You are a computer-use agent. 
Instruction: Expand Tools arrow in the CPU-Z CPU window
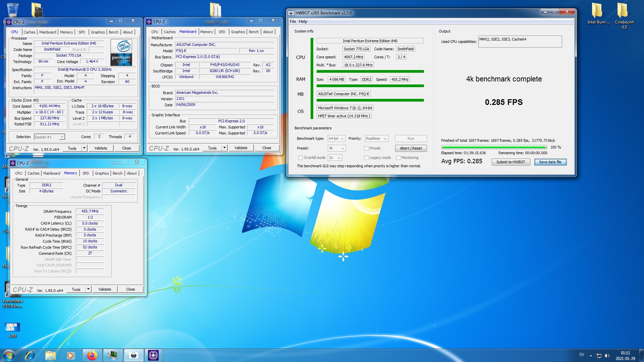pyautogui.click(x=85, y=148)
